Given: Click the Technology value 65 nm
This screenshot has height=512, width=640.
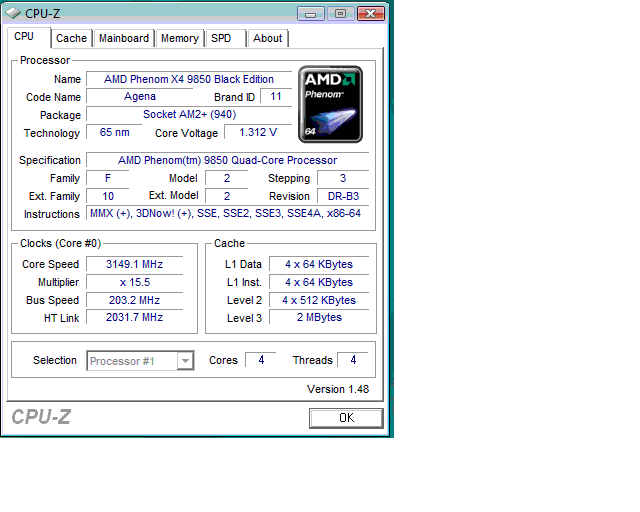Looking at the screenshot, I should coord(114,132).
